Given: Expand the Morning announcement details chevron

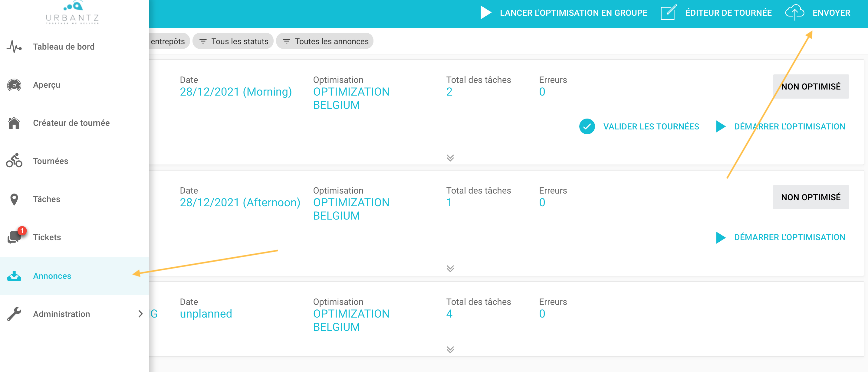Looking at the screenshot, I should [450, 158].
